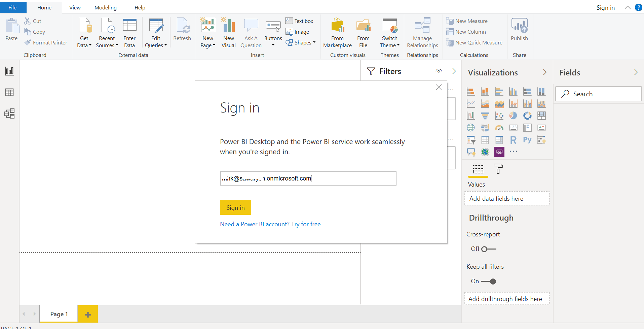Open the Modeling ribbon tab
Viewport: 644px width, 329px height.
[106, 7]
